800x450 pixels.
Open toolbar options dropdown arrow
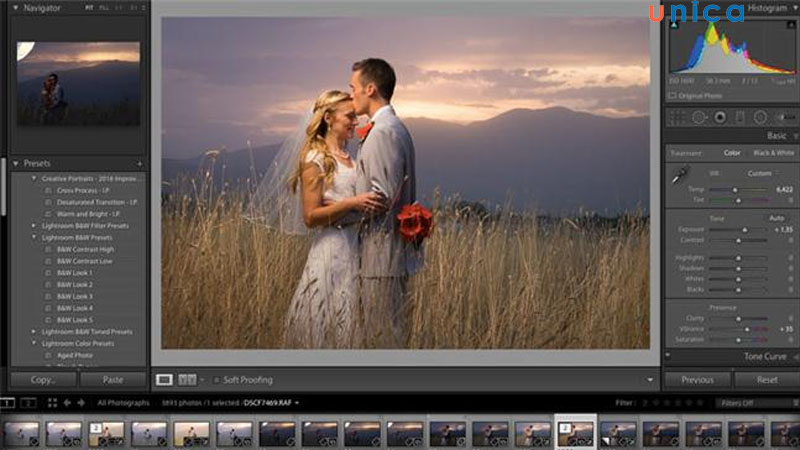pyautogui.click(x=649, y=380)
